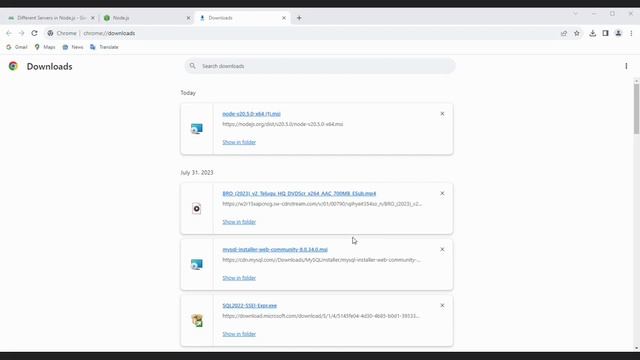This screenshot has height=360, width=640.
Task: Click the node msi installer file icon
Action: (x=197, y=129)
